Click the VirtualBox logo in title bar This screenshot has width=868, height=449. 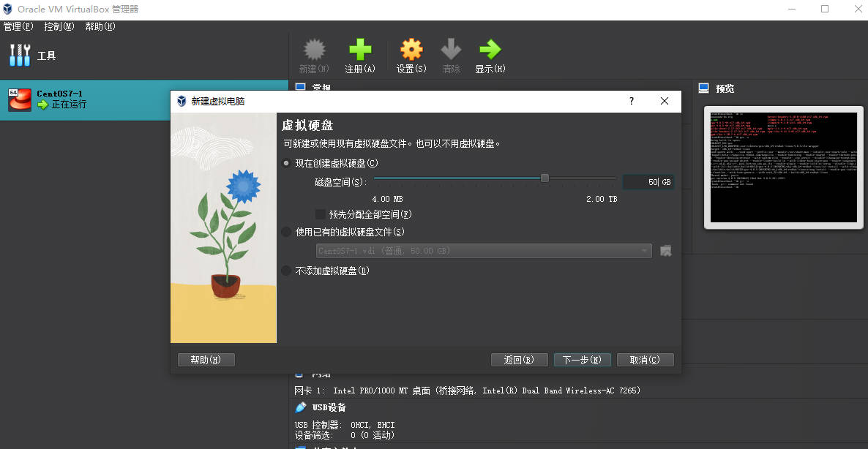click(x=8, y=9)
